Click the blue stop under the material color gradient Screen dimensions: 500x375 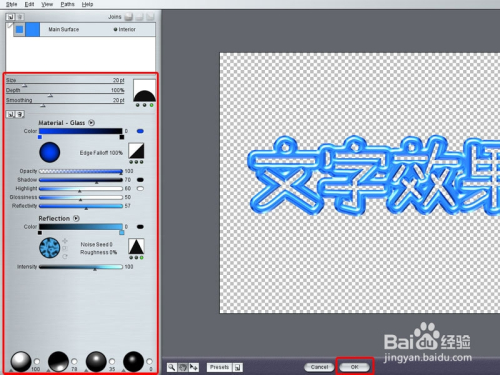click(40, 137)
